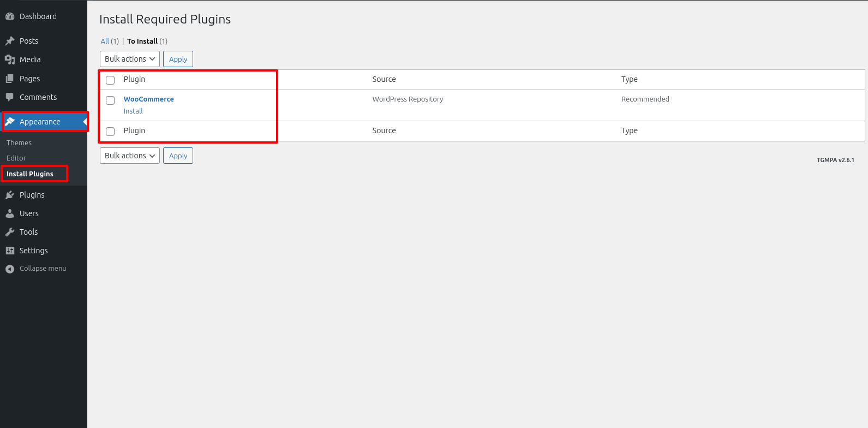Click the TGMPA v2.6.1 version text
This screenshot has height=428, width=868.
[x=835, y=160]
